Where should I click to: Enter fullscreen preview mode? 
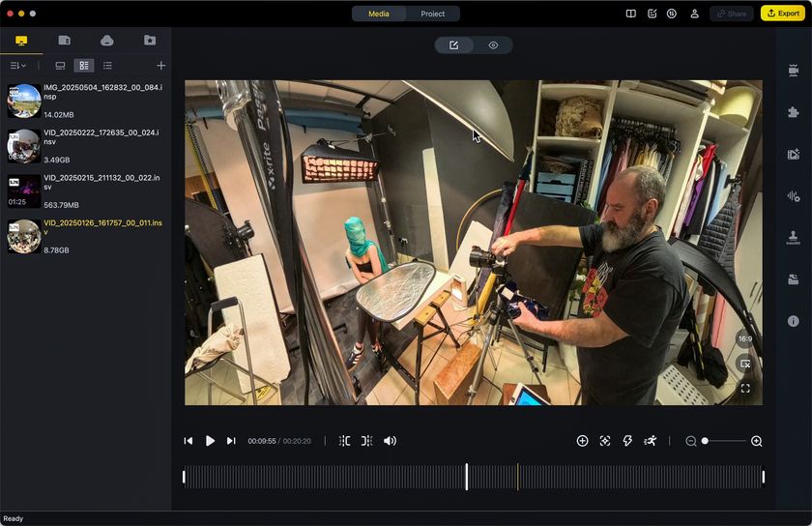click(x=745, y=388)
